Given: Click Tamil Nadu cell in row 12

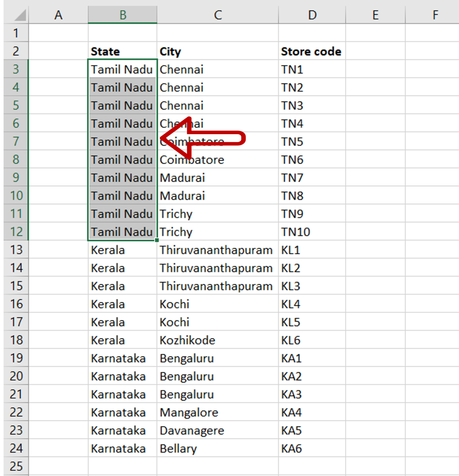Looking at the screenshot, I should tap(123, 231).
